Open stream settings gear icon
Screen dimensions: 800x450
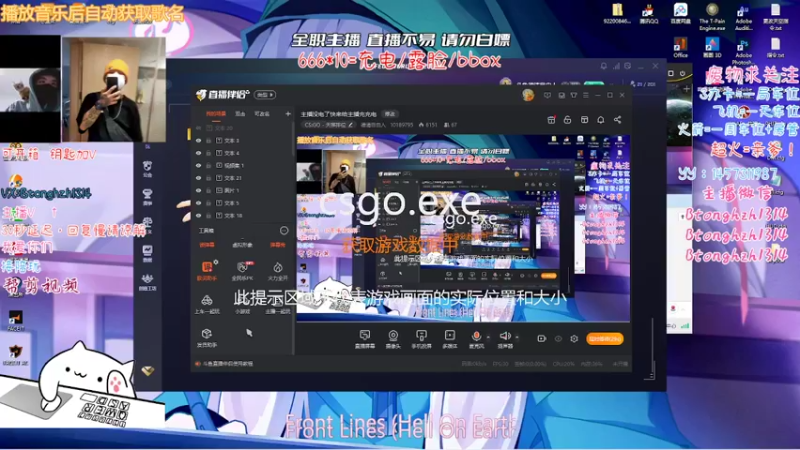pyautogui.click(x=574, y=338)
